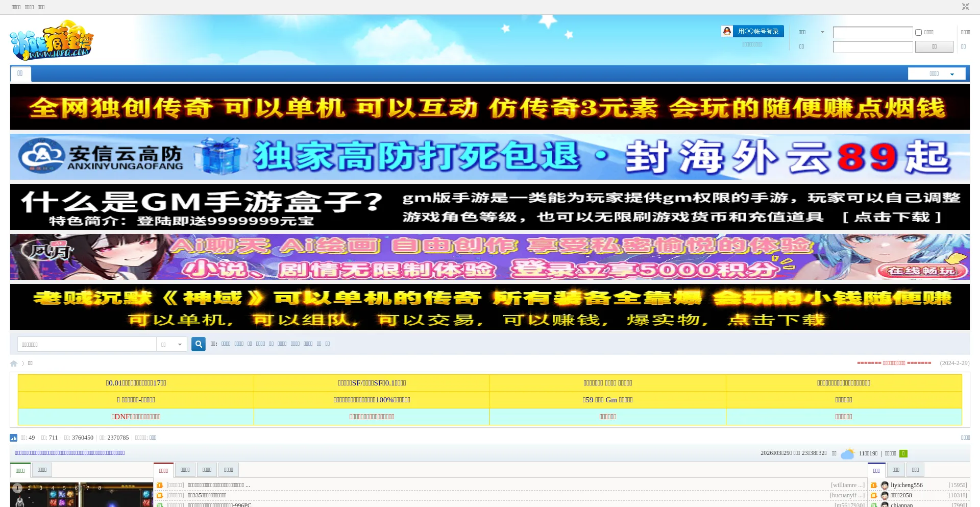Click the orange thread icon in williamre's row
The height and width of the screenshot is (507, 980).
[159, 485]
